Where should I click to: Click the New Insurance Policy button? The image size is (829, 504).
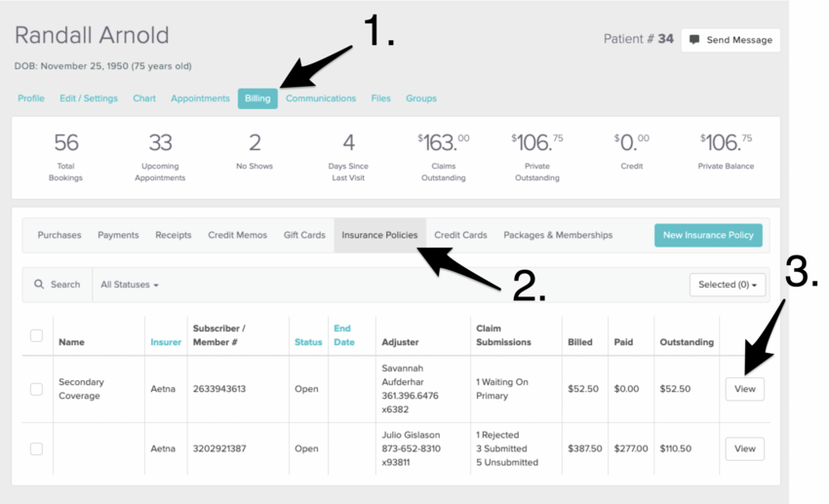[708, 235]
